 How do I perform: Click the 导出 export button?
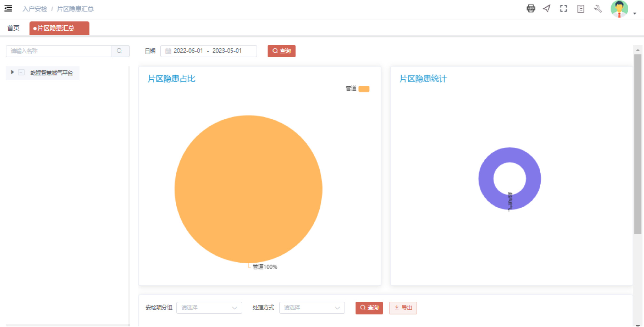(403, 308)
